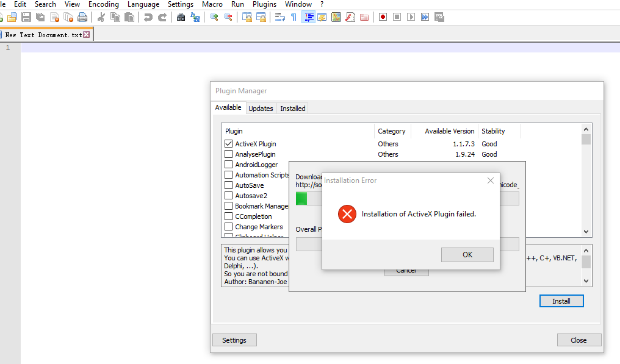Close the New Text Document.txt tab

pyautogui.click(x=87, y=35)
